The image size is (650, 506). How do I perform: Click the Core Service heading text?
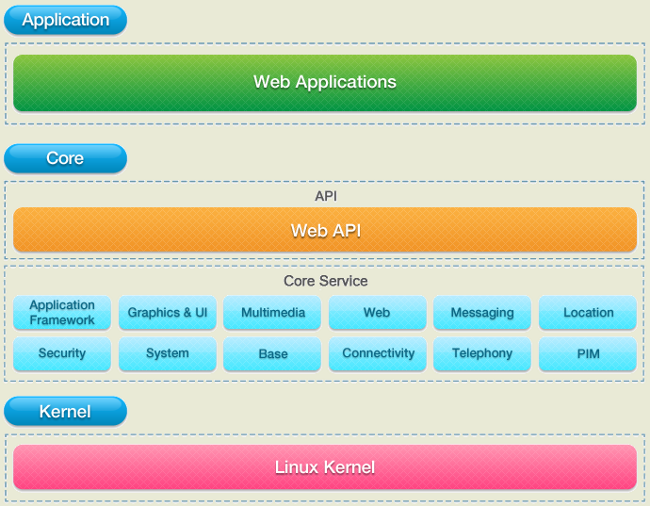(x=325, y=281)
